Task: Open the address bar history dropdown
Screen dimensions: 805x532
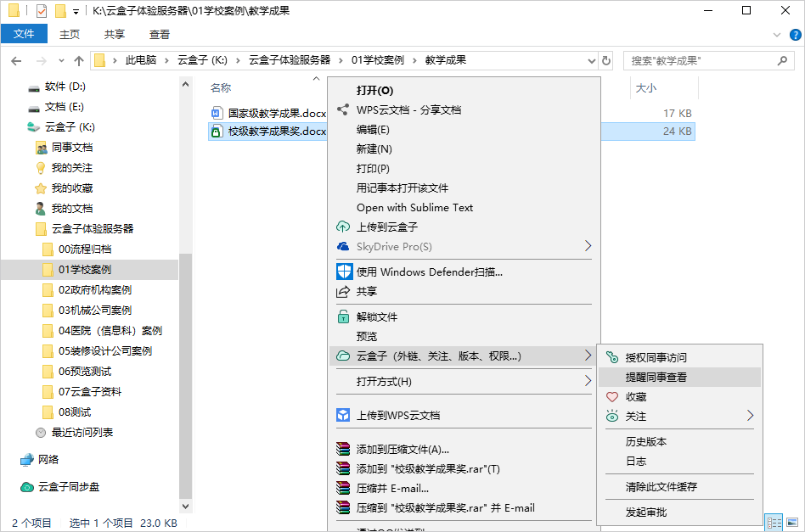Action: coord(591,60)
